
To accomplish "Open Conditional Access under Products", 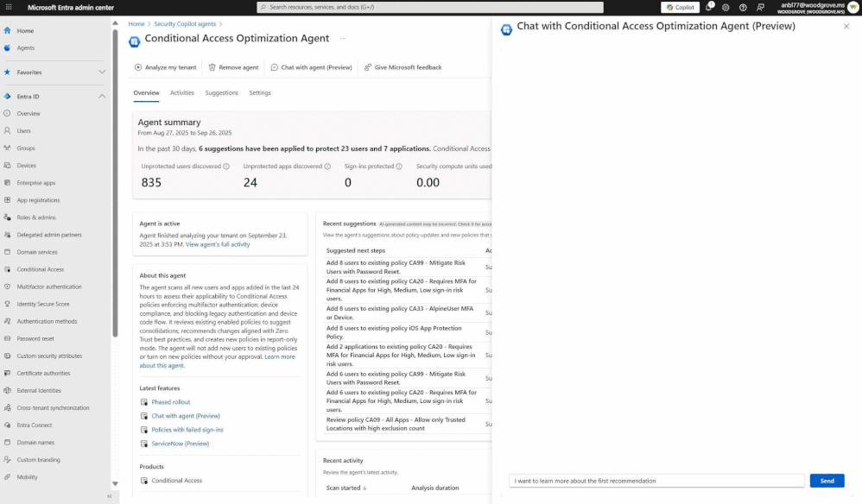I will [177, 481].
